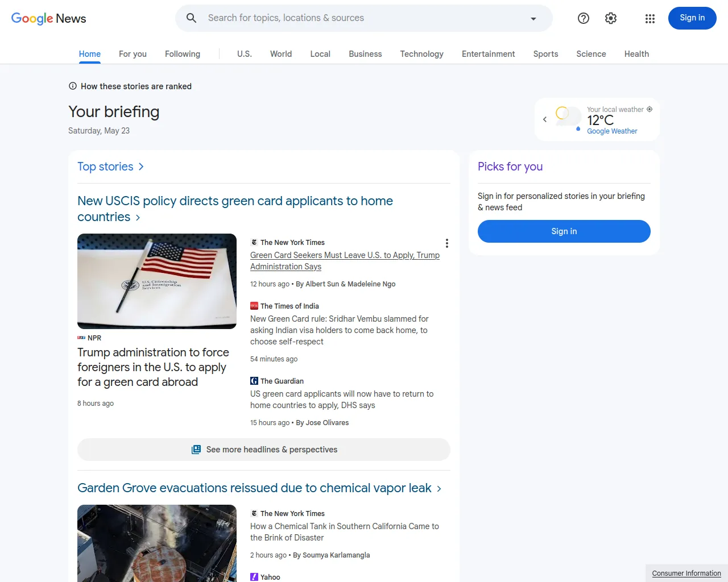Click the 'Your local weather' label
Viewport: 728px width, 582px height.
pyautogui.click(x=615, y=110)
